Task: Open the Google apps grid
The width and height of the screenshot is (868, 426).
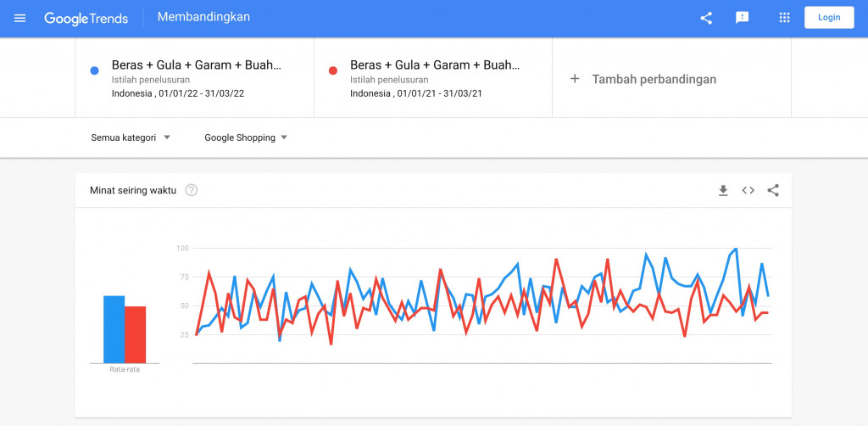Action: pos(784,18)
